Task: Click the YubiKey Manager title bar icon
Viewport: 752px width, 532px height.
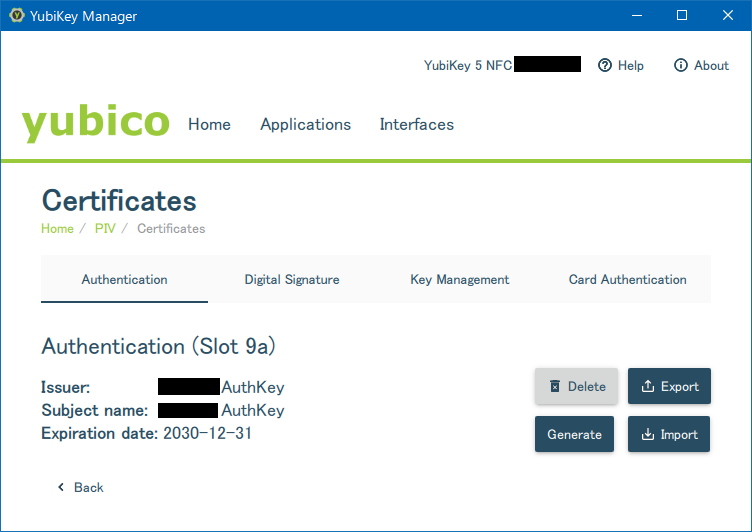Action: (x=17, y=15)
